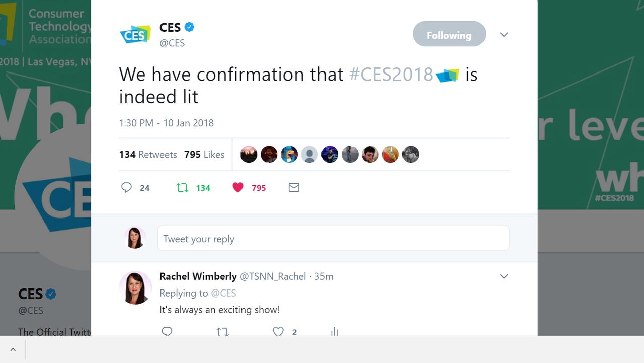This screenshot has width=644, height=363.
Task: Click the Tweet your reply field
Action: (x=333, y=238)
